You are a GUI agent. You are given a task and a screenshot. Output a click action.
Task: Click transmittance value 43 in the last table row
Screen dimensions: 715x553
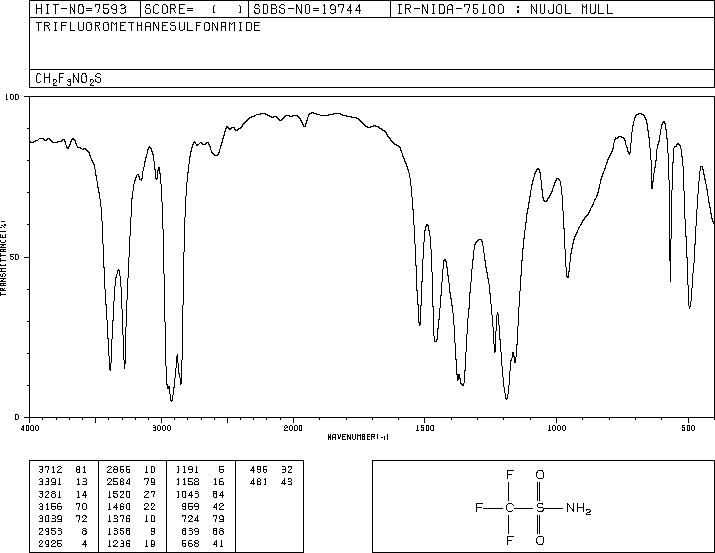point(287,482)
